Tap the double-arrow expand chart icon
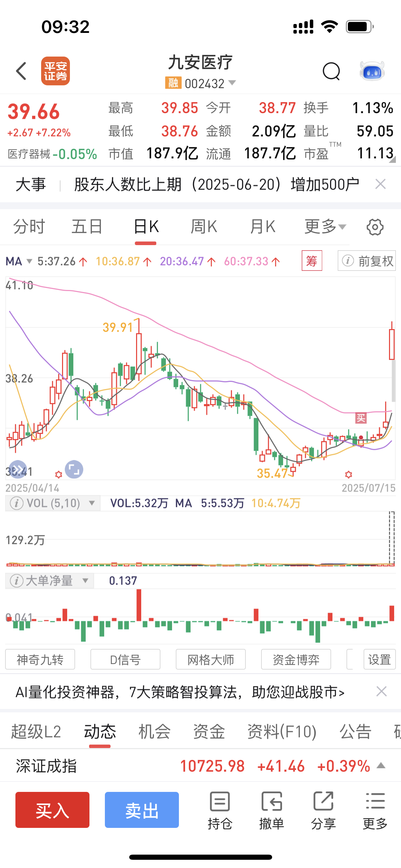Image resolution: width=401 pixels, height=868 pixels. 18,469
